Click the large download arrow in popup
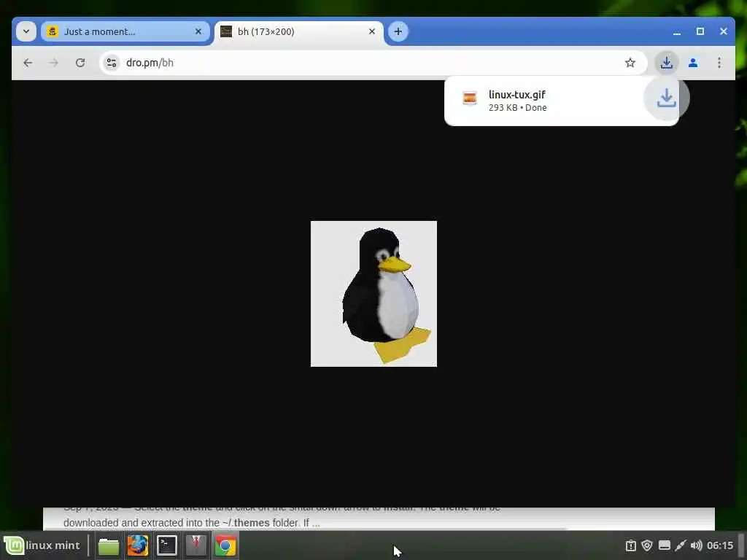 coord(667,98)
